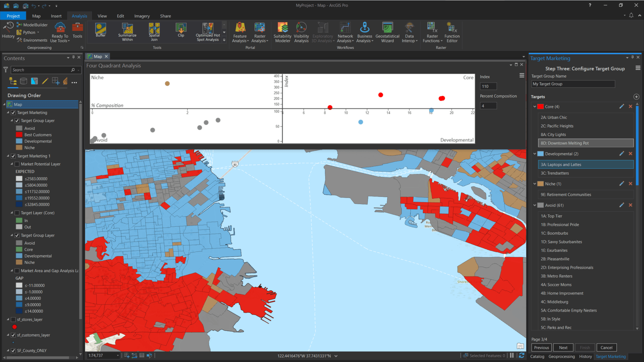Toggle Target Marketing 1 layer visibility
644x362 pixels.
coord(13,156)
